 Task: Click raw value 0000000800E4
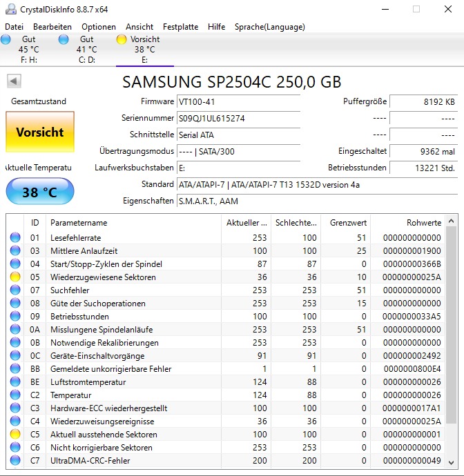[x=412, y=369]
